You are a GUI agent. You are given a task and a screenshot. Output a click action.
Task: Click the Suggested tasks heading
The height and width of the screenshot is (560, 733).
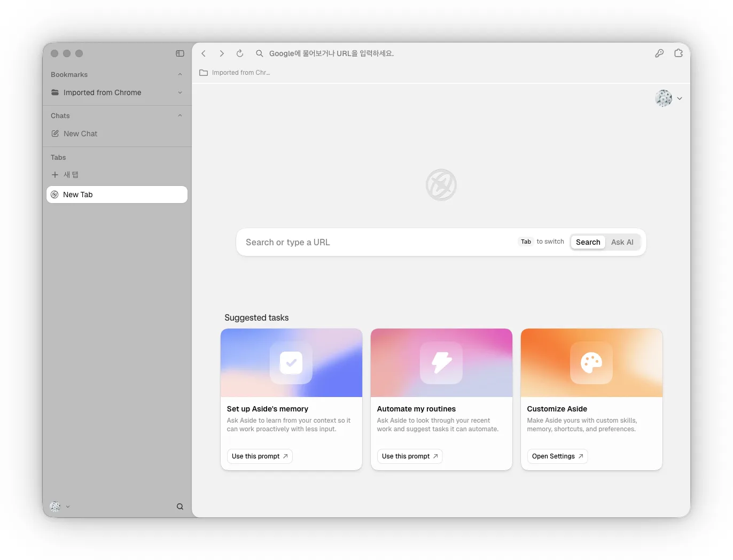pos(256,317)
